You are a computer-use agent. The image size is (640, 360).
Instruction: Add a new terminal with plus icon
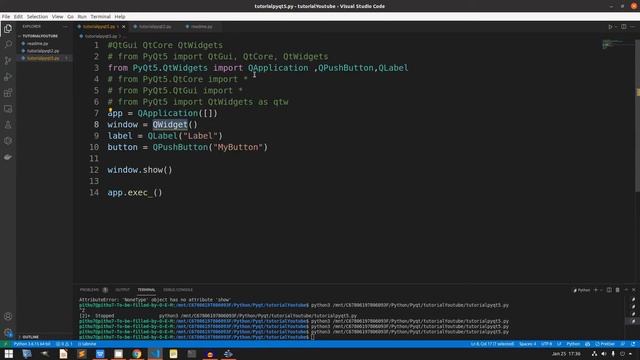pos(596,290)
